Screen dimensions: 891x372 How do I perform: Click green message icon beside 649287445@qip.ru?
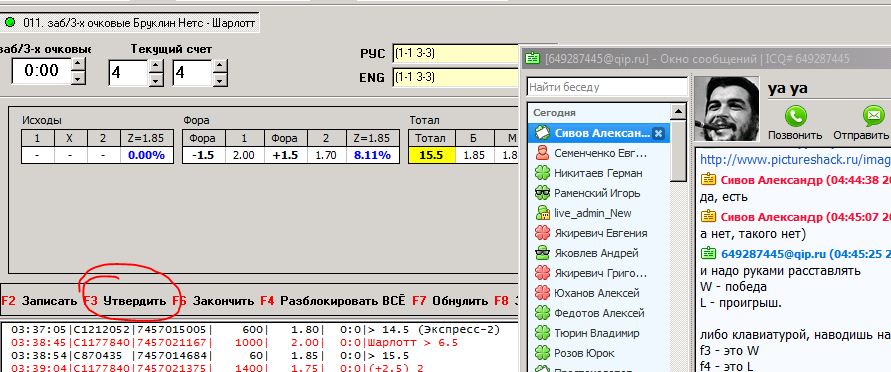708,253
